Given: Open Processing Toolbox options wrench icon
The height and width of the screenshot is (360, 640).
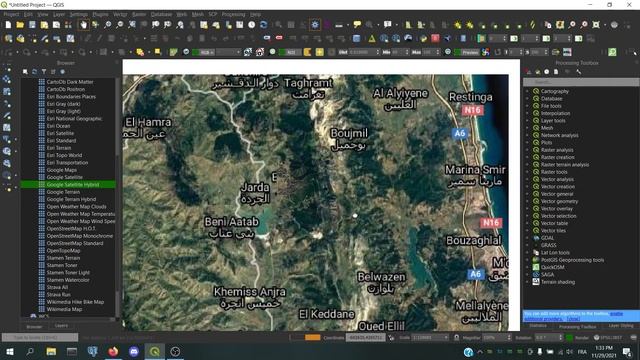Looking at the screenshot, I should 578,72.
